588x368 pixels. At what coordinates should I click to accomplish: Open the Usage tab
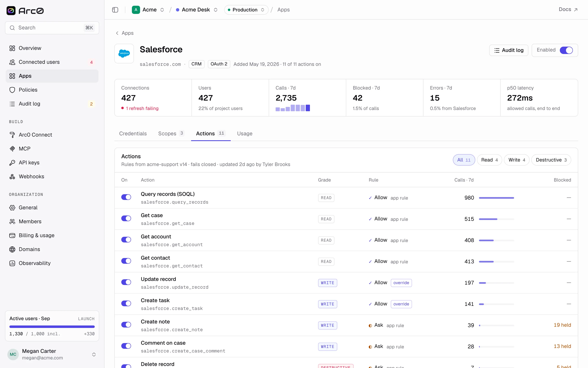[x=245, y=133]
